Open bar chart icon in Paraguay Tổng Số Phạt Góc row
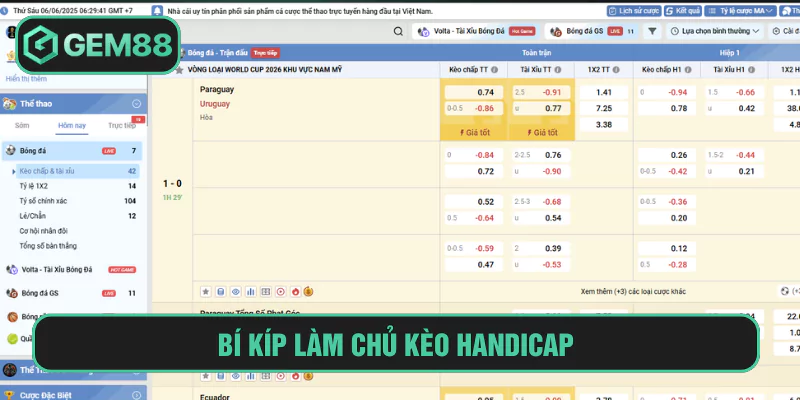 click(x=251, y=376)
